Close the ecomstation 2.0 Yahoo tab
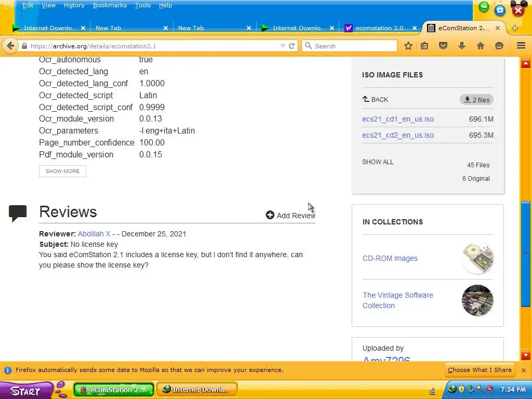The width and height of the screenshot is (532, 399). (x=415, y=28)
